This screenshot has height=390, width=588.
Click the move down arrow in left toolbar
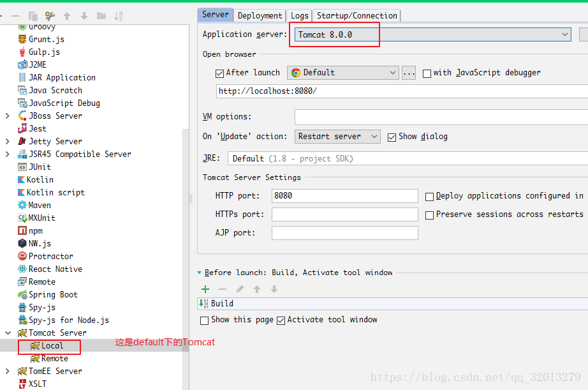pos(84,16)
